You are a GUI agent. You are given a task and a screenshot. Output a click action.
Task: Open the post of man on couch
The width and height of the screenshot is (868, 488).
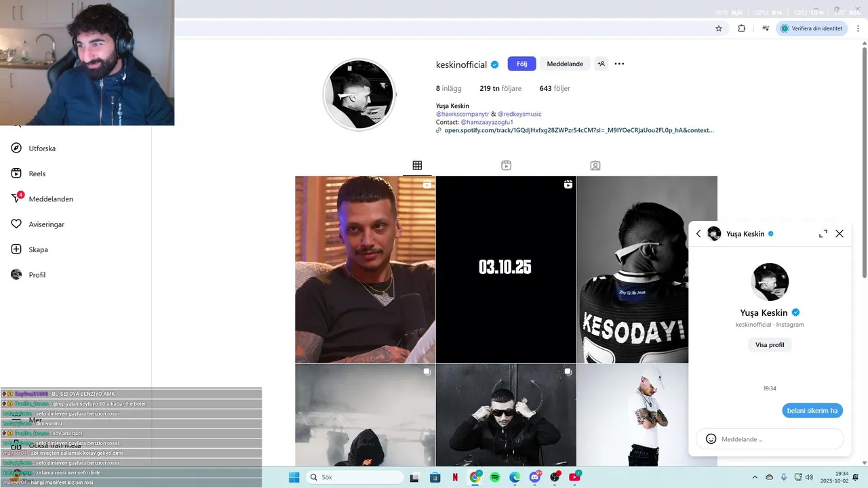point(365,270)
